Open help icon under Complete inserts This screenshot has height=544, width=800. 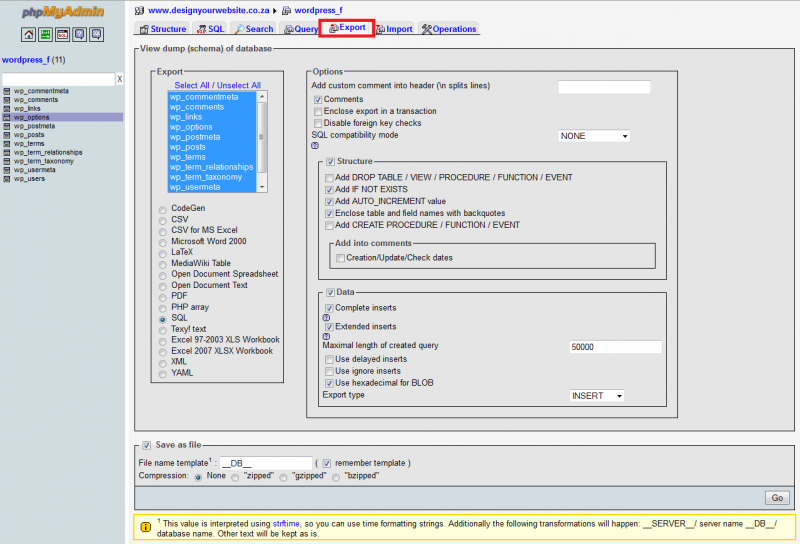pyautogui.click(x=327, y=317)
